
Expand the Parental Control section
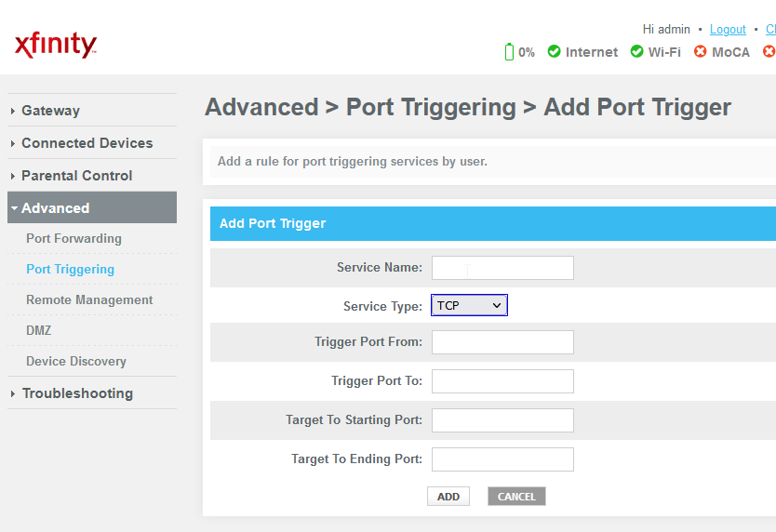click(76, 176)
